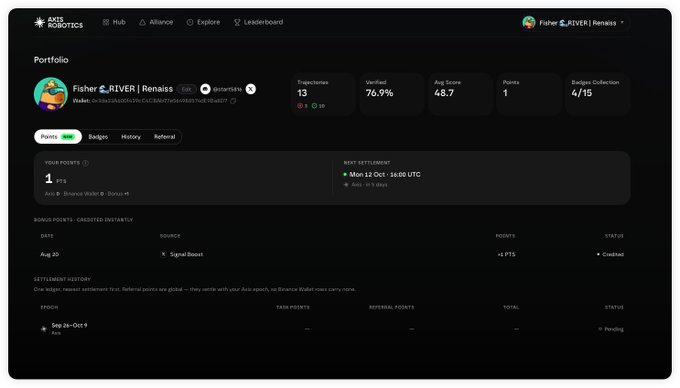The width and height of the screenshot is (680, 388).
Task: Click the Referral Points column header
Action: [392, 307]
